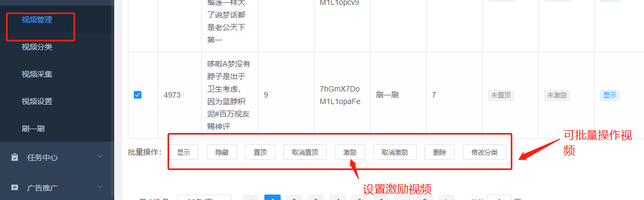Click the value 9 in row 4973
Viewport: 644px width, 200px height.
(x=266, y=95)
